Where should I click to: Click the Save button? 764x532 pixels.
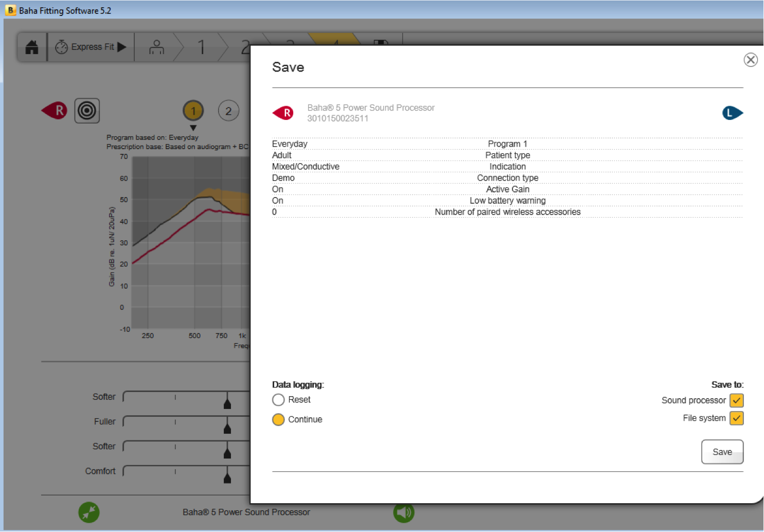tap(722, 452)
